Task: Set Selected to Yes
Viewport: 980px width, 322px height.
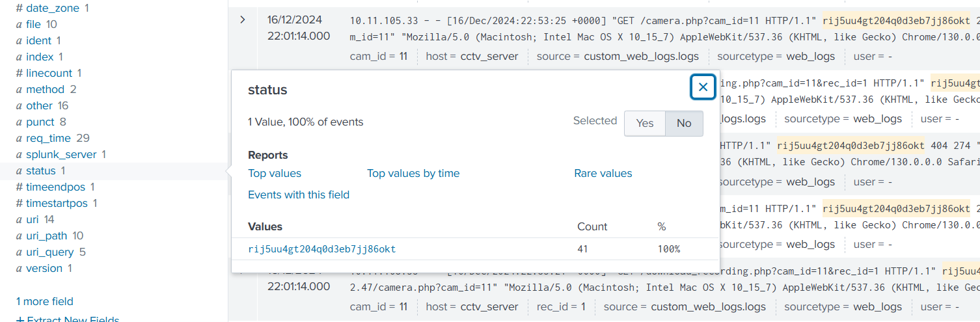Action: tap(644, 124)
